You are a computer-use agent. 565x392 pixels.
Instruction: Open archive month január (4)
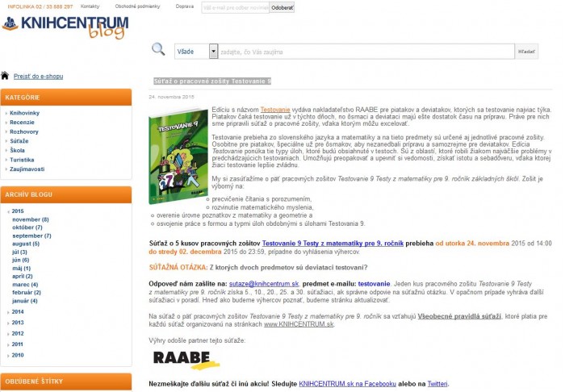tap(25, 301)
